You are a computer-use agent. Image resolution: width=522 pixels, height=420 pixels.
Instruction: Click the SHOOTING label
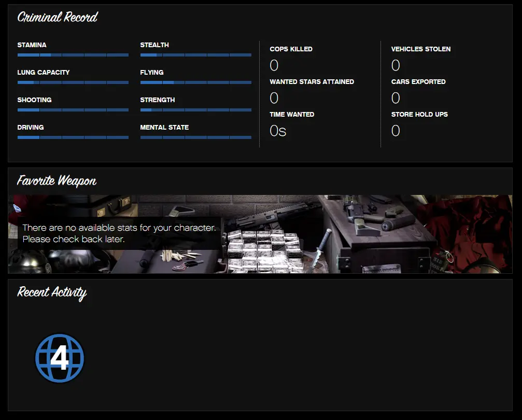35,100
